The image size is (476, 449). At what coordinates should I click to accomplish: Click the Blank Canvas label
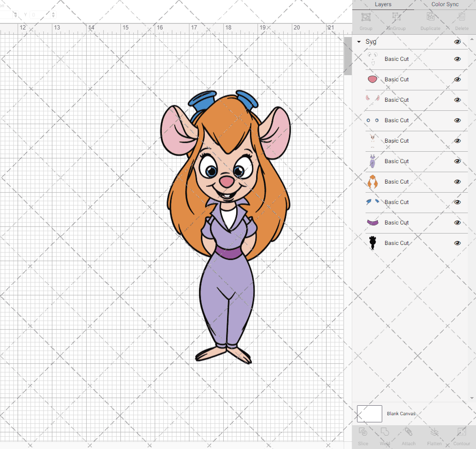pyautogui.click(x=401, y=413)
